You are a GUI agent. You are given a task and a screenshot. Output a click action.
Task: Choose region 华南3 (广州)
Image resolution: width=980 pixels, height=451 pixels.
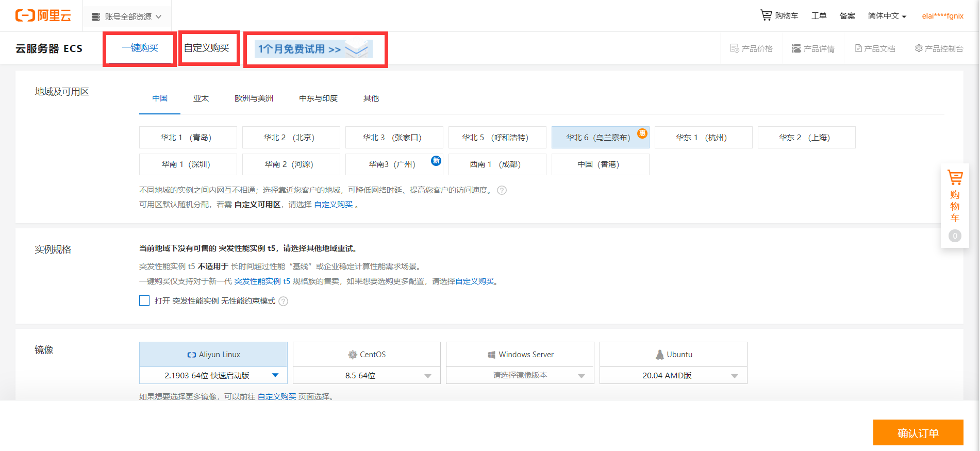coord(394,164)
